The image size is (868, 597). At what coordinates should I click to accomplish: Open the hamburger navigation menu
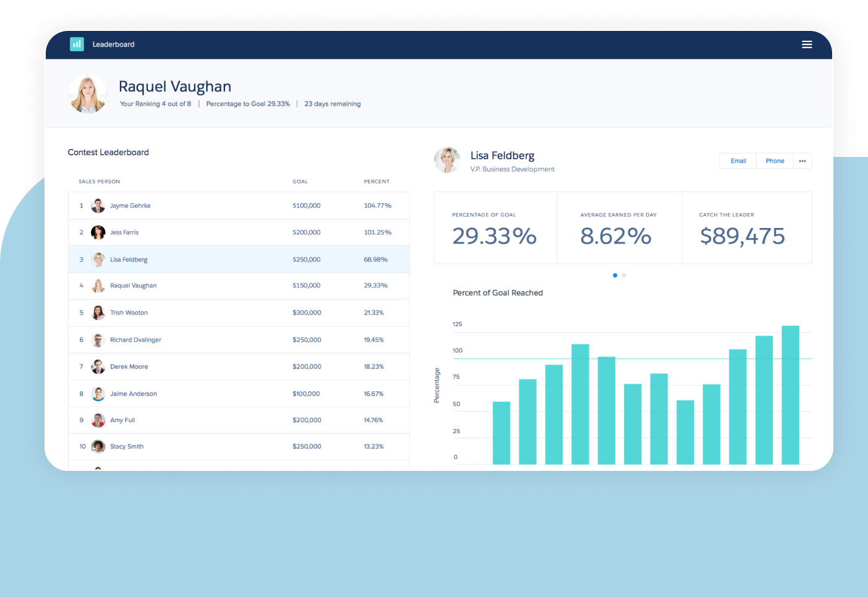[807, 44]
